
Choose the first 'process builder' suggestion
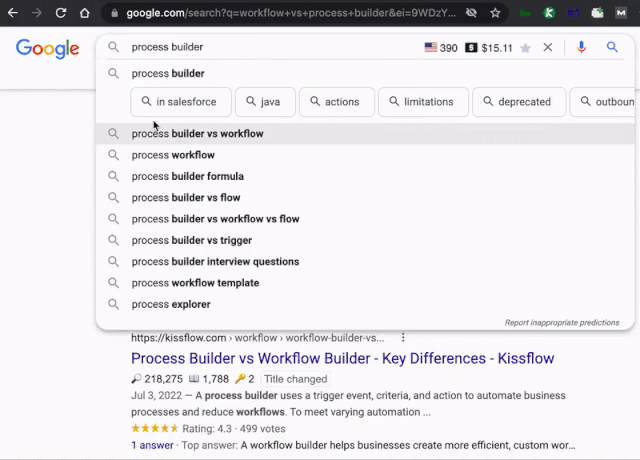tap(365, 73)
